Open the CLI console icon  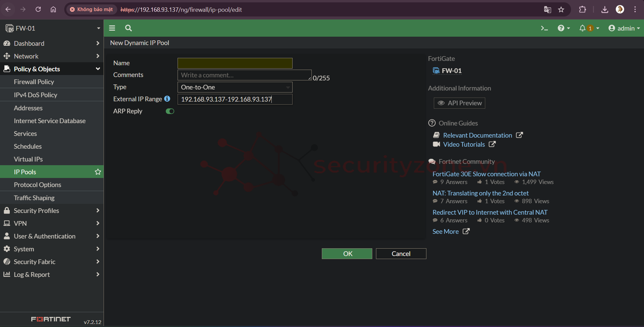point(544,28)
